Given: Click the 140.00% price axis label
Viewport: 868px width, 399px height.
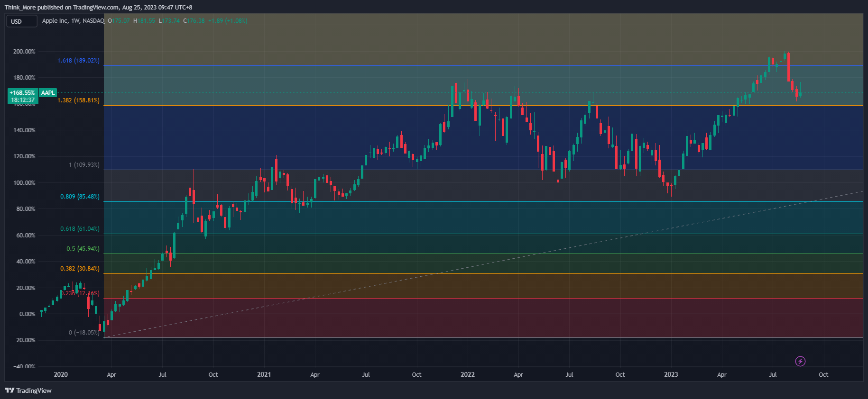Looking at the screenshot, I should click(24, 130).
